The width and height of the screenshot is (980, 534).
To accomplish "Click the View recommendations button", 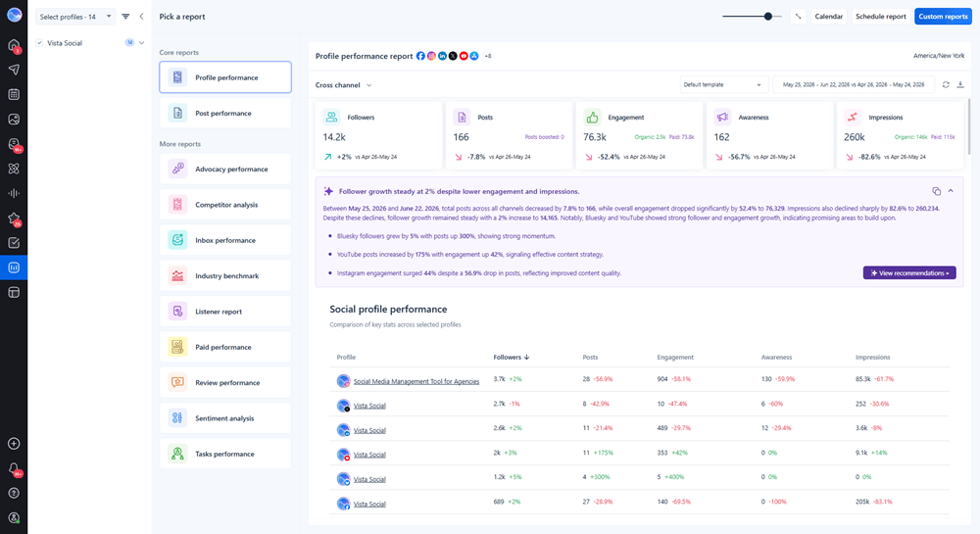I will (x=909, y=273).
